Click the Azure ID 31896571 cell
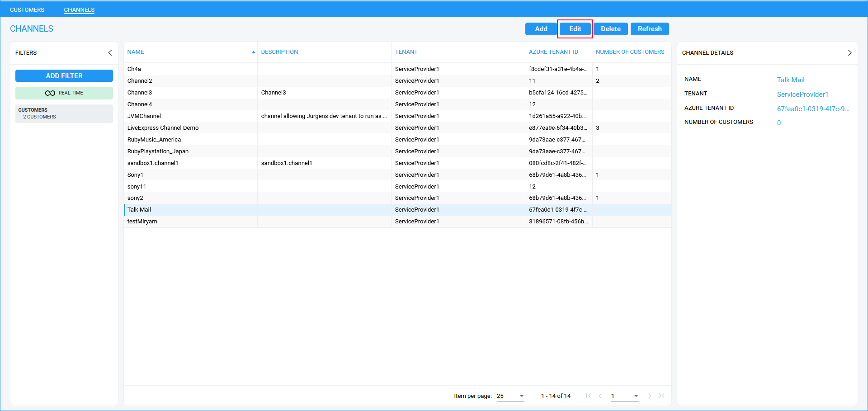The width and height of the screenshot is (868, 411). (558, 222)
